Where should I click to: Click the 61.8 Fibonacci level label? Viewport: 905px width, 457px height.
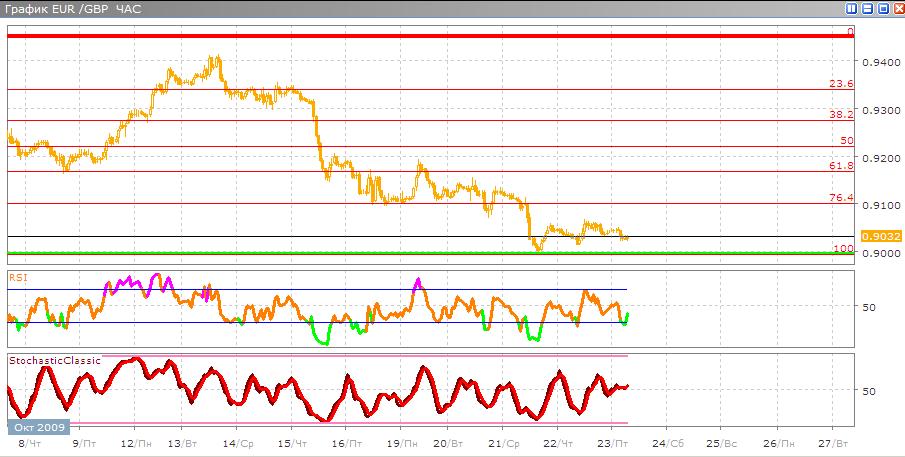(x=842, y=166)
